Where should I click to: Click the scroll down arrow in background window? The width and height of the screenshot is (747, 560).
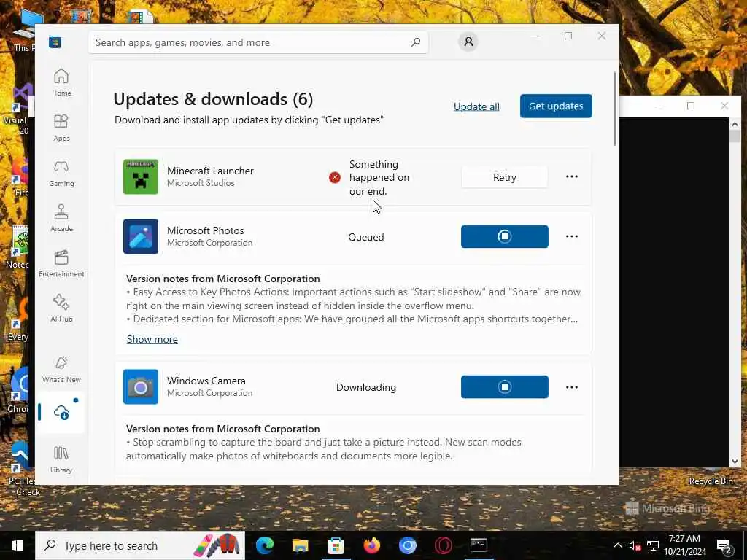coord(735,462)
